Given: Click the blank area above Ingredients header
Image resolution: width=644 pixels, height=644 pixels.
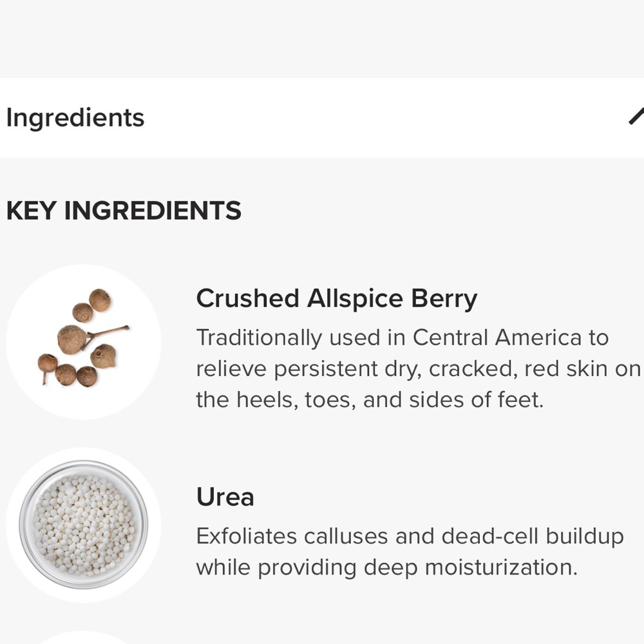Looking at the screenshot, I should click(322, 39).
